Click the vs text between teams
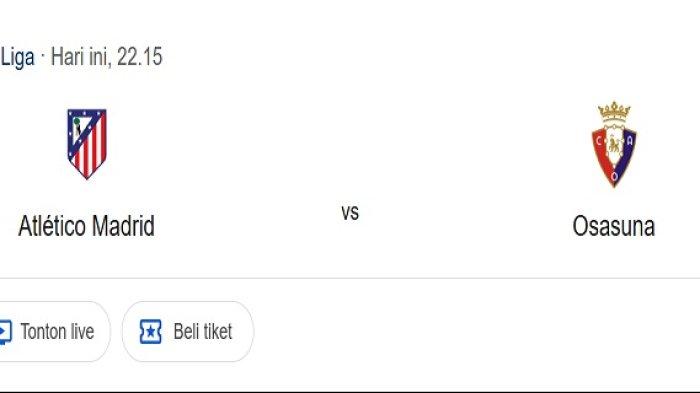The width and height of the screenshot is (700, 393). (x=350, y=213)
